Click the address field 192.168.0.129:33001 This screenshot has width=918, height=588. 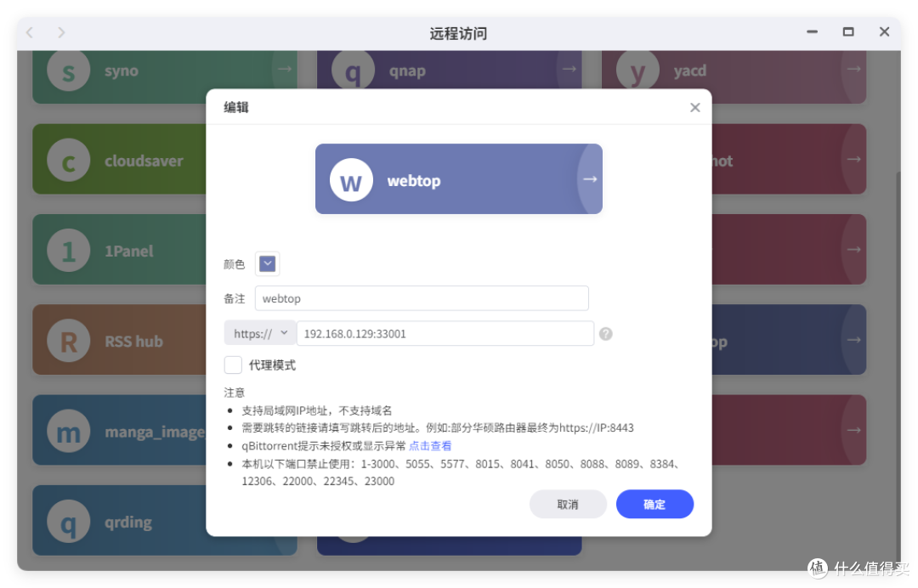tap(445, 333)
